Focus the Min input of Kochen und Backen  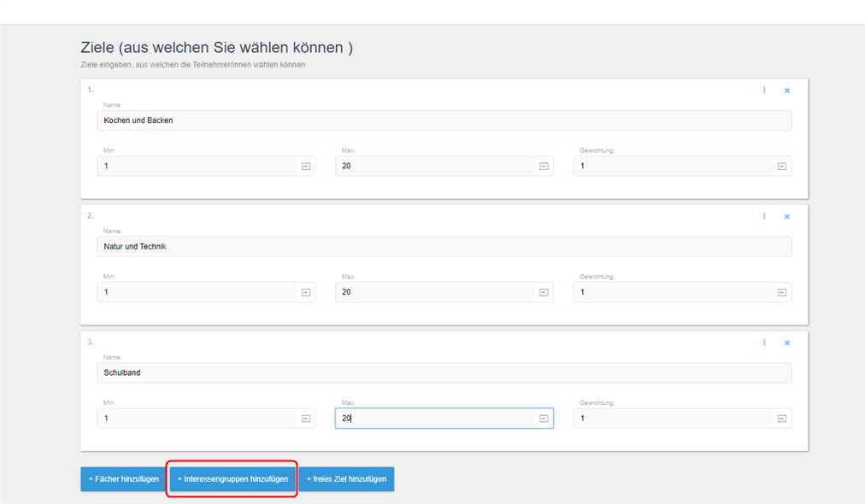tap(206, 166)
